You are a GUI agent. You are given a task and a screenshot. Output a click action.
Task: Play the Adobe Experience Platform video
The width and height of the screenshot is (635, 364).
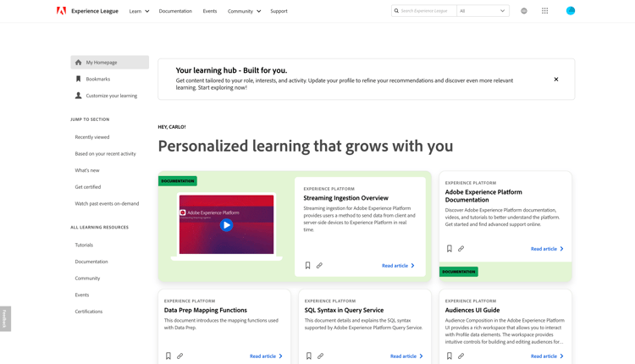[x=226, y=225]
